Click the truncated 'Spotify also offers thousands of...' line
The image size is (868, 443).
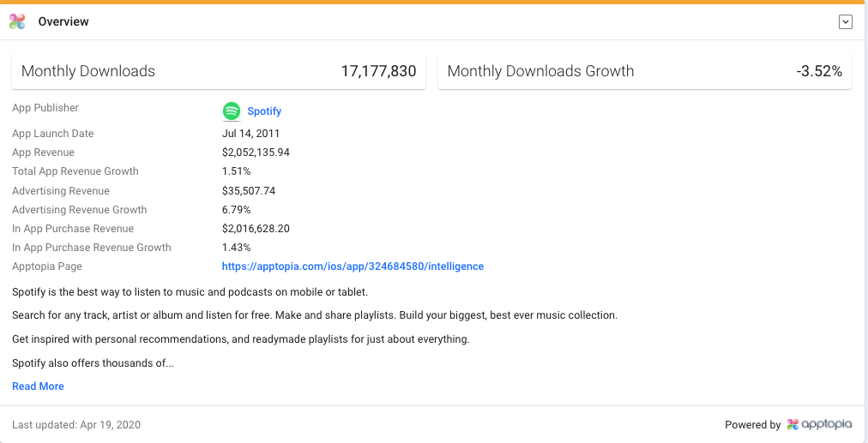point(93,363)
